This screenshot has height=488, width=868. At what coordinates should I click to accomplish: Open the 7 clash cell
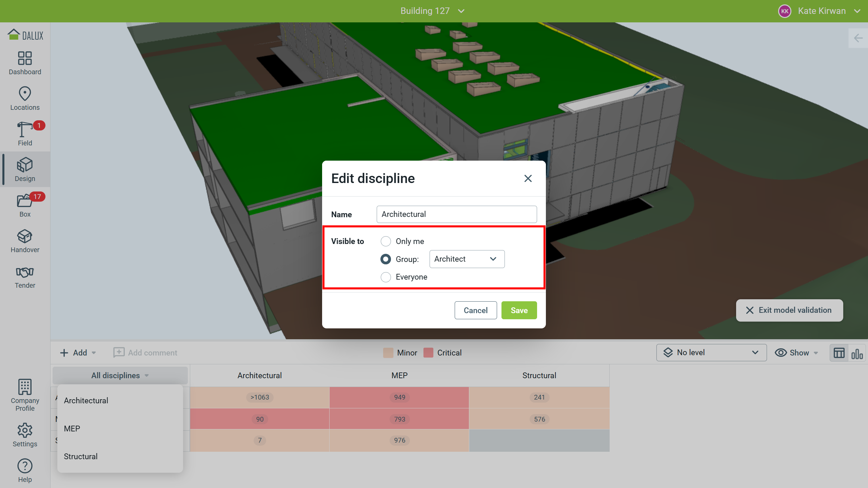point(260,441)
